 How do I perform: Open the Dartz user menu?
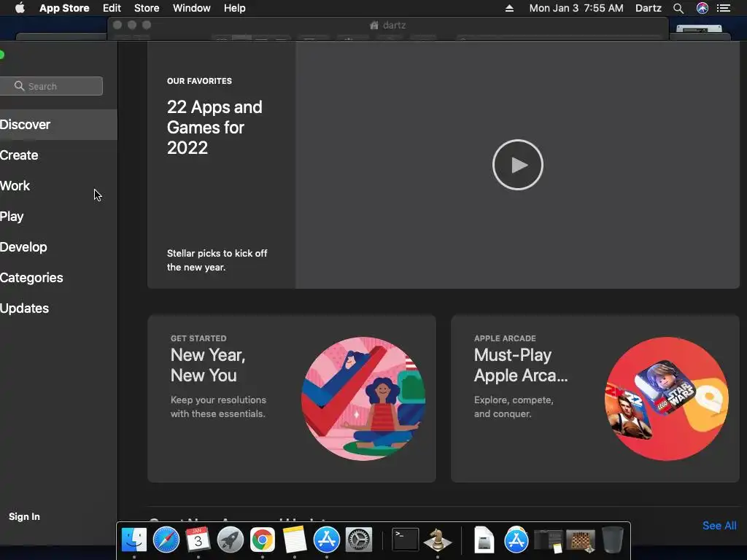(649, 8)
